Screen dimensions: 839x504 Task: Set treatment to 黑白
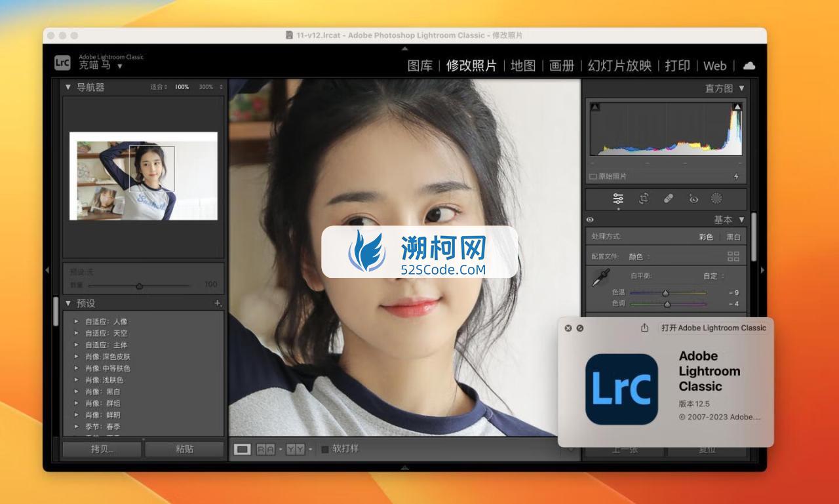[733, 237]
